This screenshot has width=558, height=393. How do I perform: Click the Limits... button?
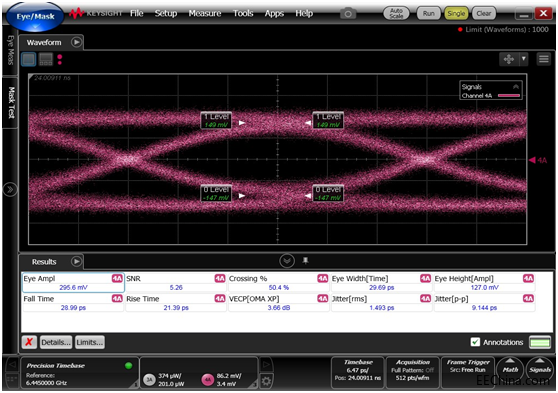(90, 342)
